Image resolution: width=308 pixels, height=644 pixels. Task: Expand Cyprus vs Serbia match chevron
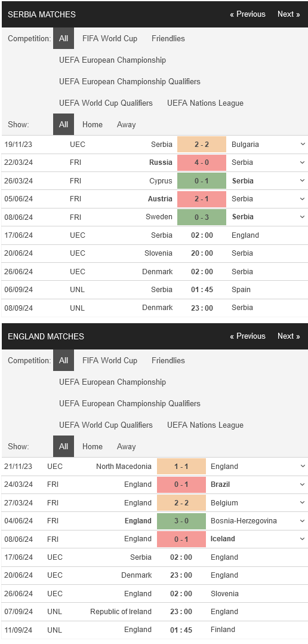pos(303,180)
